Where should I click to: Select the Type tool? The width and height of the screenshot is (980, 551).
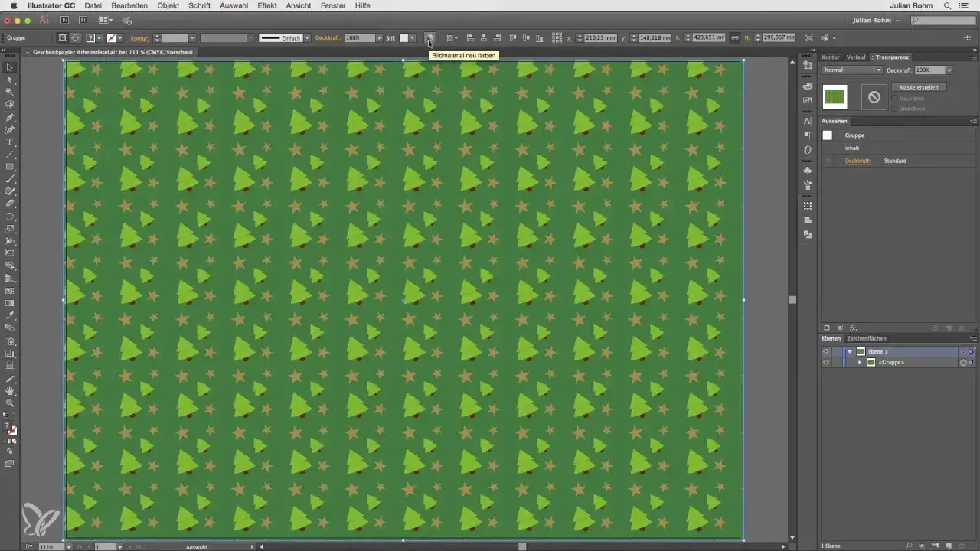click(11, 142)
